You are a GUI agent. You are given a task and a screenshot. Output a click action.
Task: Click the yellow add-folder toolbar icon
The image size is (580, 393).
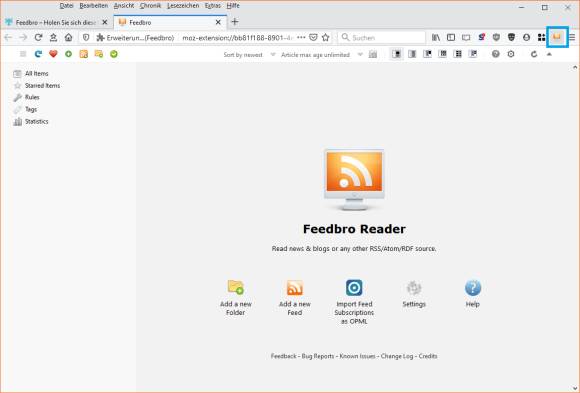99,54
